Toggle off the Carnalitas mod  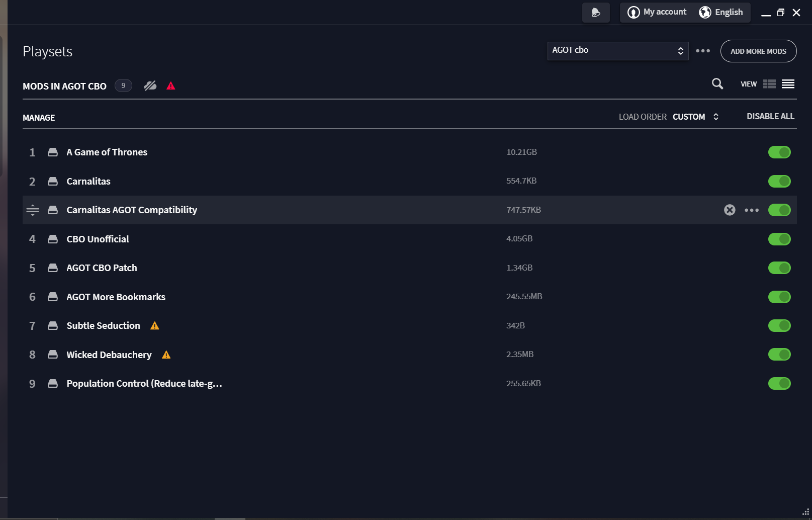(x=779, y=181)
